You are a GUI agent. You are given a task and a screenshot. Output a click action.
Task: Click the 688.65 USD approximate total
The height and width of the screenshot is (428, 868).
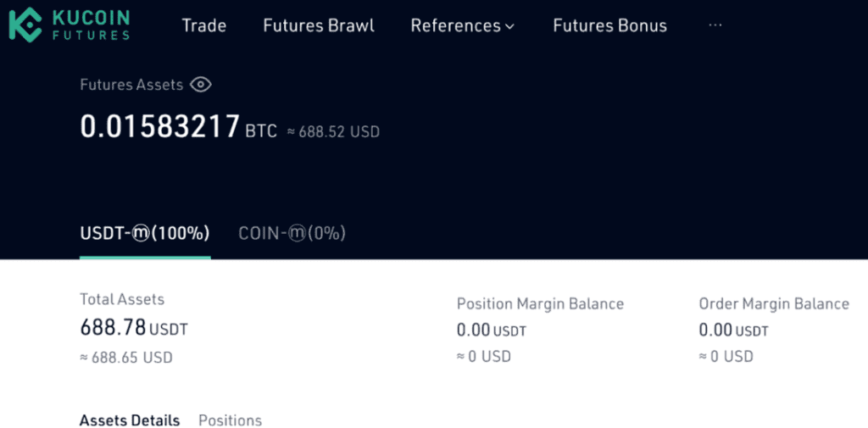pyautogui.click(x=126, y=358)
